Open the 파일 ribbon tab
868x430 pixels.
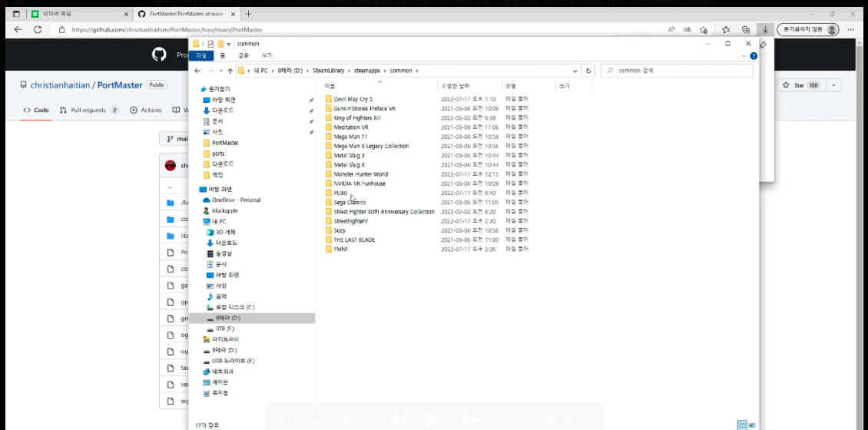201,55
